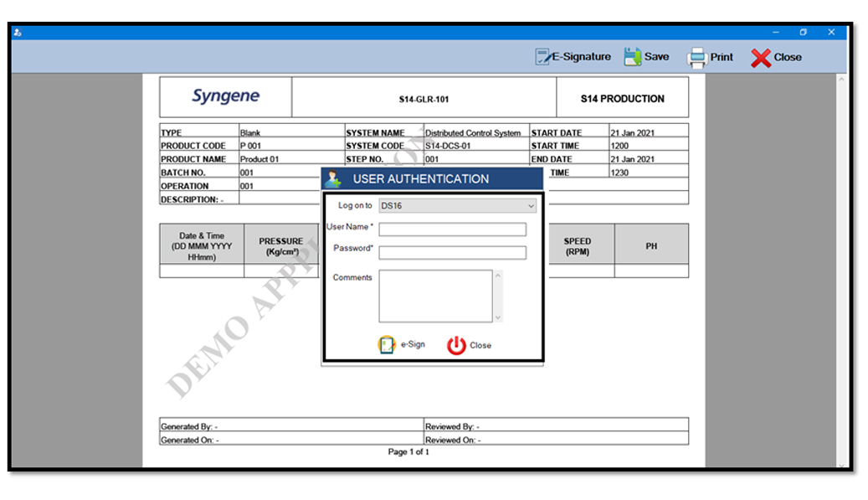Click the Print toolbar label
This screenshot has width=868, height=500.
[x=722, y=57]
